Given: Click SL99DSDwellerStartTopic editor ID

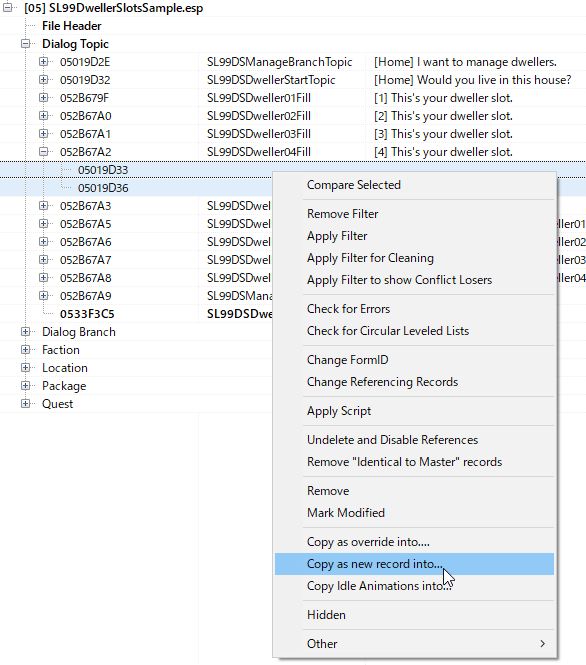Looking at the screenshot, I should click(x=271, y=80).
